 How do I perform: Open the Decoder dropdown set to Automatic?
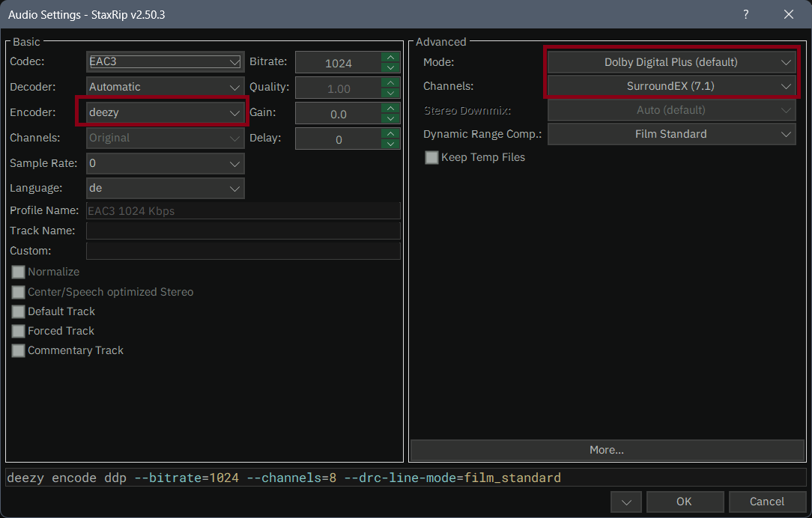[x=166, y=87]
